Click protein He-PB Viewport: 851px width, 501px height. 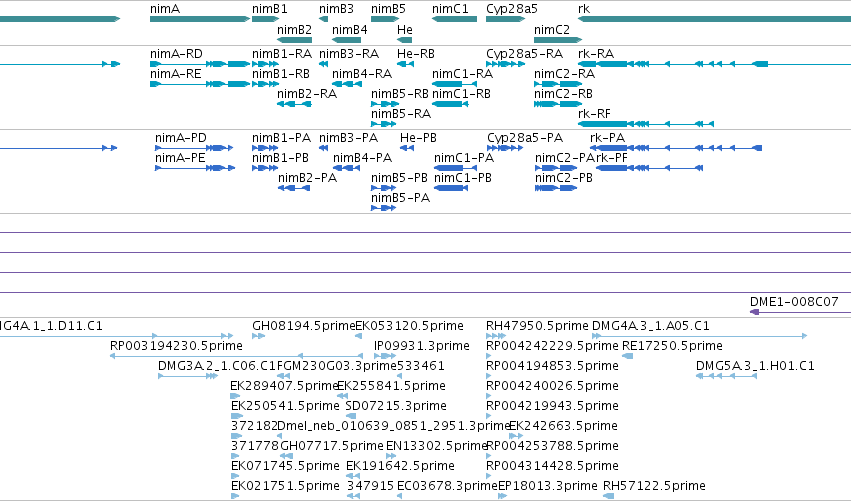[407, 148]
